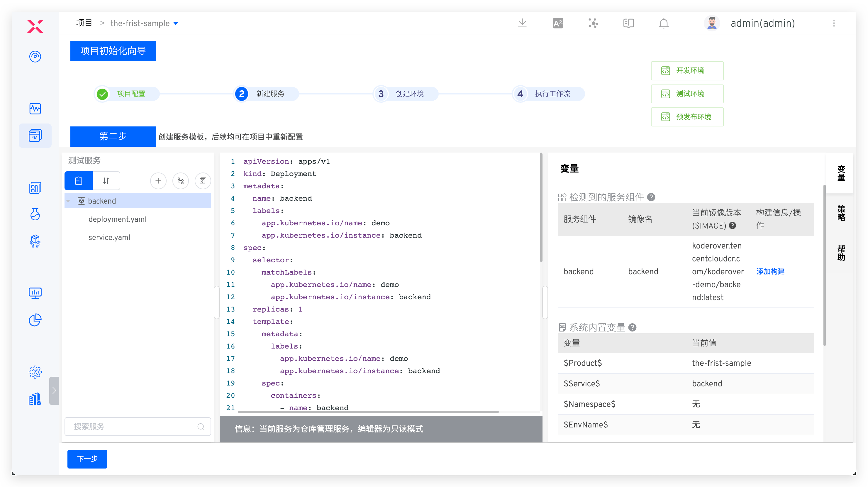This screenshot has width=868, height=487.
Task: Click the download icon in header
Action: click(522, 23)
